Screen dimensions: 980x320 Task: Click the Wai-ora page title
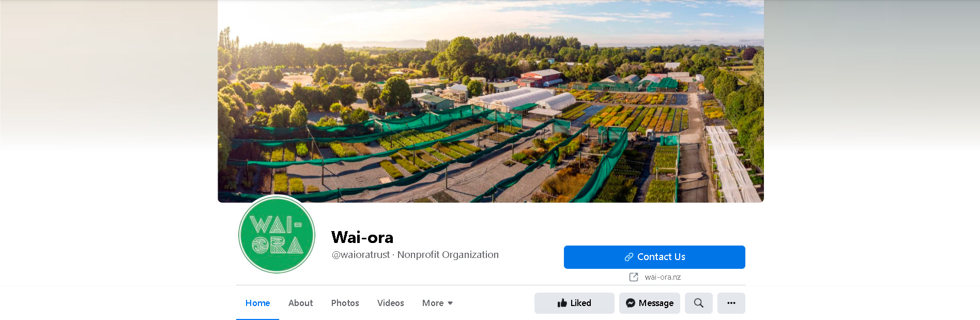tap(362, 237)
